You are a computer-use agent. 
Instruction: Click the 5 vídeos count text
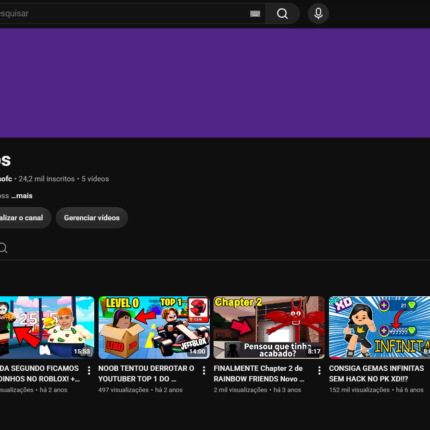click(95, 179)
